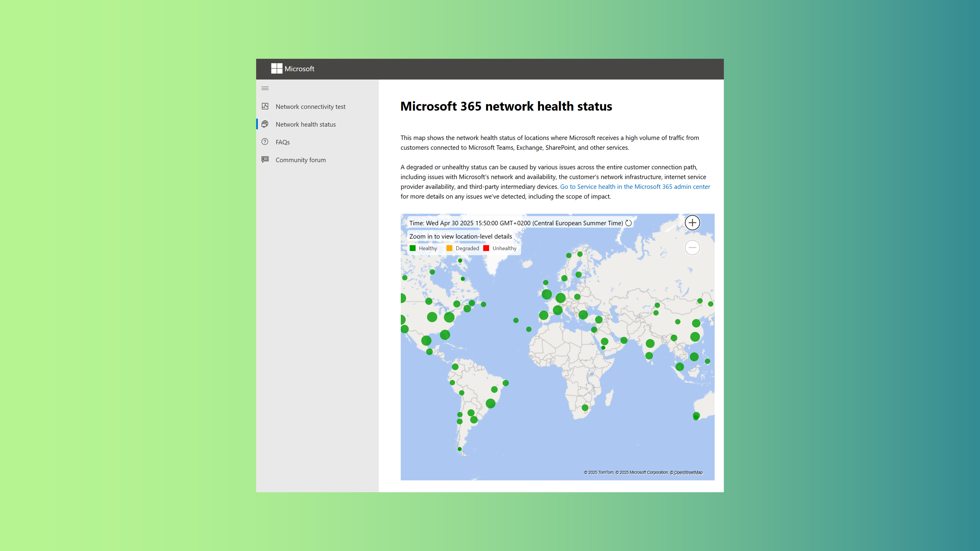Click the orange Degraded color swatch
This screenshot has width=980, height=551.
449,248
